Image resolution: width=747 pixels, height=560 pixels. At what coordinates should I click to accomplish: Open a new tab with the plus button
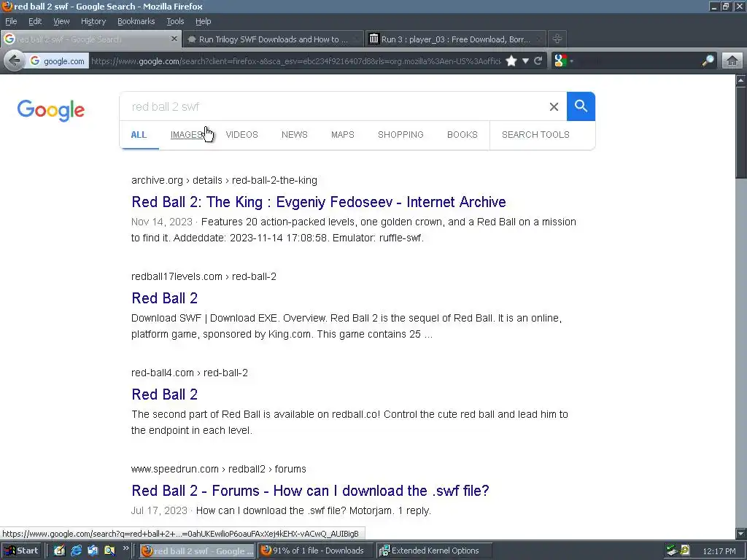557,39
